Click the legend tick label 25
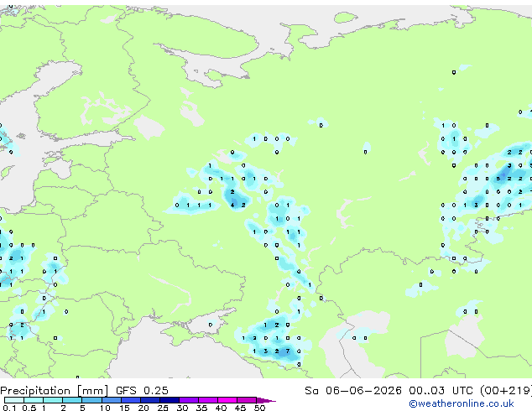The image size is (532, 411). point(163,408)
